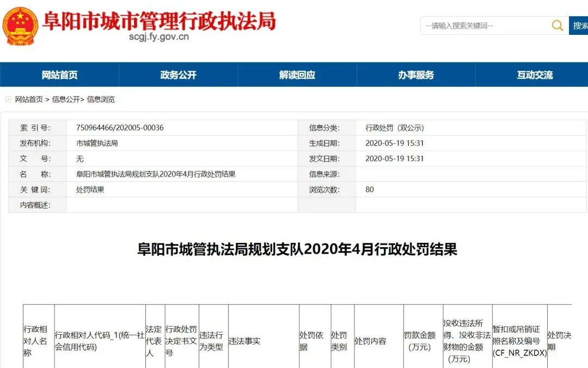The height and width of the screenshot is (368, 588).
Task: Follow the 网站首页 breadcrumb link
Action: (29, 100)
